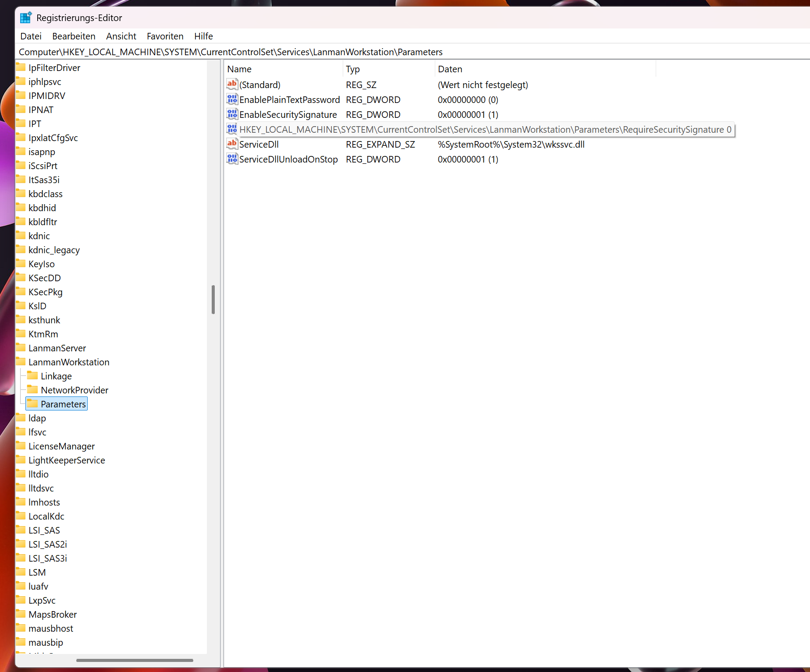810x672 pixels.
Task: Click the MapsBroker folder icon
Action: coord(21,614)
